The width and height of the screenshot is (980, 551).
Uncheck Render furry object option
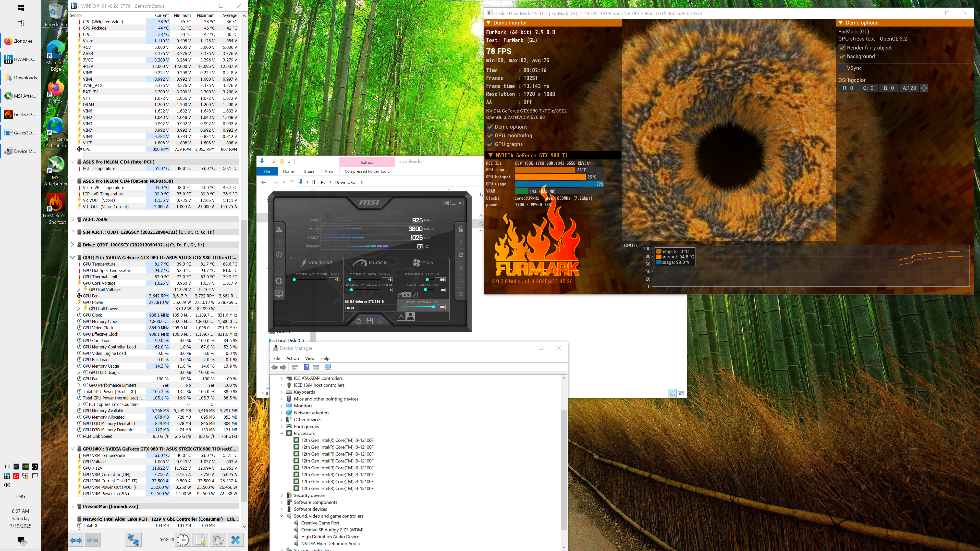click(842, 48)
